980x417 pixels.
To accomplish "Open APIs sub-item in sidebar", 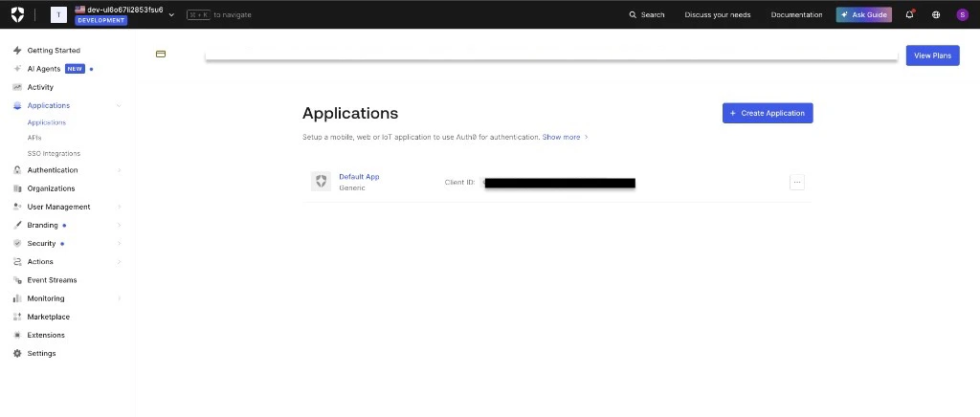I will pyautogui.click(x=34, y=138).
